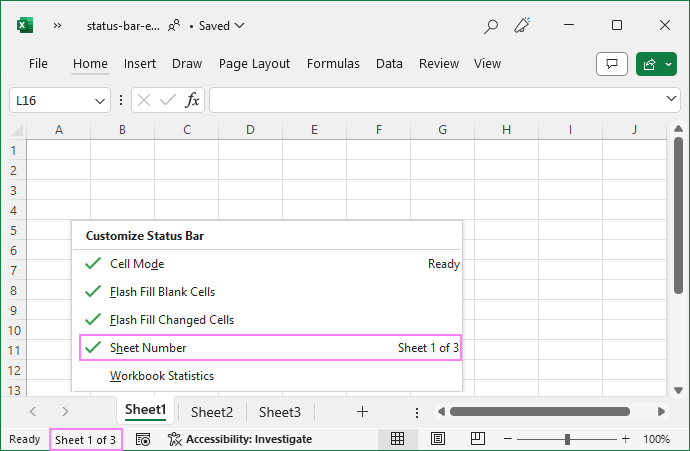Switch to the Sheet2 tab
The width and height of the screenshot is (690, 451).
[212, 412]
